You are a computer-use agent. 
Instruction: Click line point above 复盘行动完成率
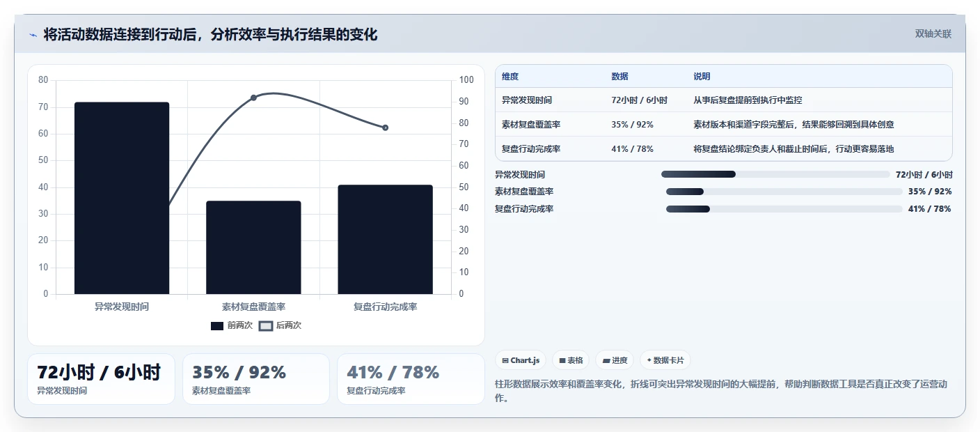click(385, 128)
